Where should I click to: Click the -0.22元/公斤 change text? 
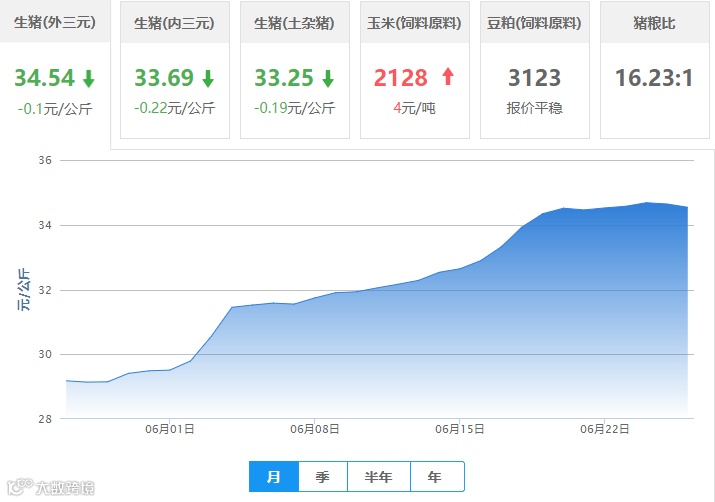click(175, 108)
